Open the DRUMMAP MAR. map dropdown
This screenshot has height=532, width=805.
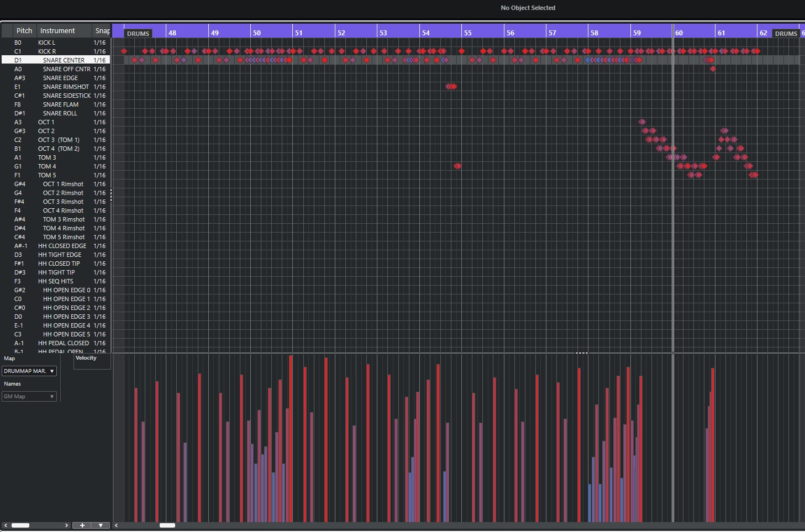tap(29, 371)
